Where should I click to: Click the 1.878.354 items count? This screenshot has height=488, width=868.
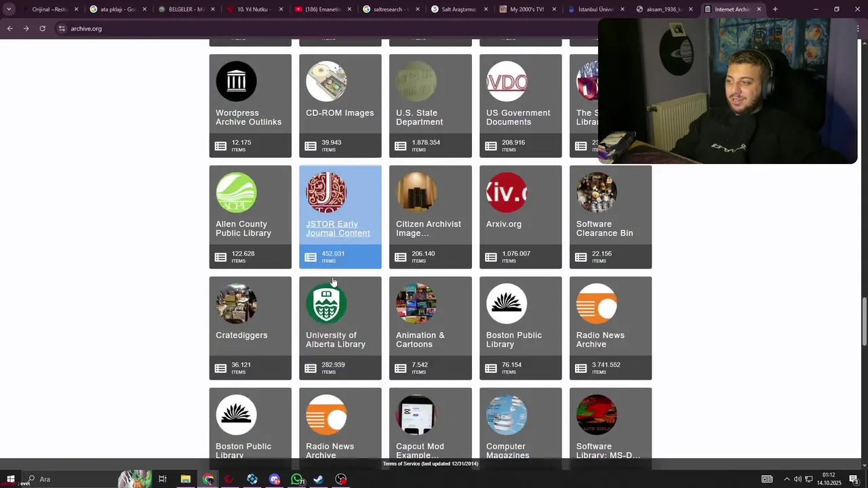tap(426, 142)
